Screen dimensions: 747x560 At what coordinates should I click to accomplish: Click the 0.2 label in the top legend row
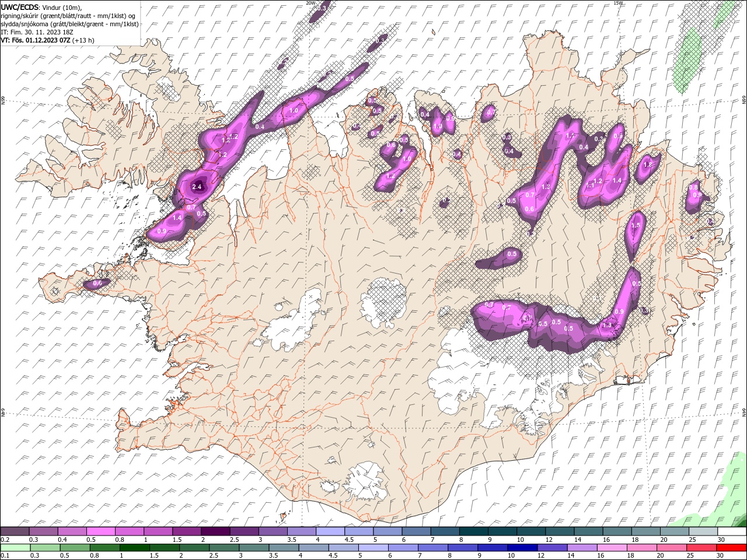(x=5, y=540)
